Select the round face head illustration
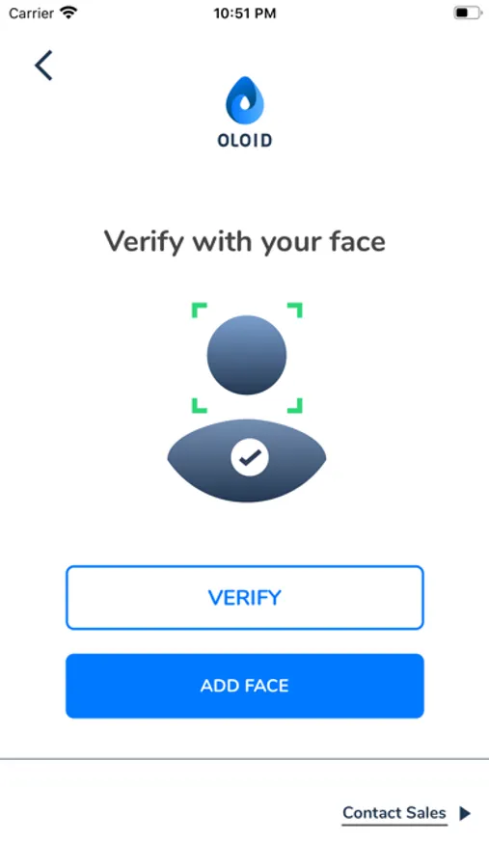Screen dimensions: 489x868 (x=247, y=355)
